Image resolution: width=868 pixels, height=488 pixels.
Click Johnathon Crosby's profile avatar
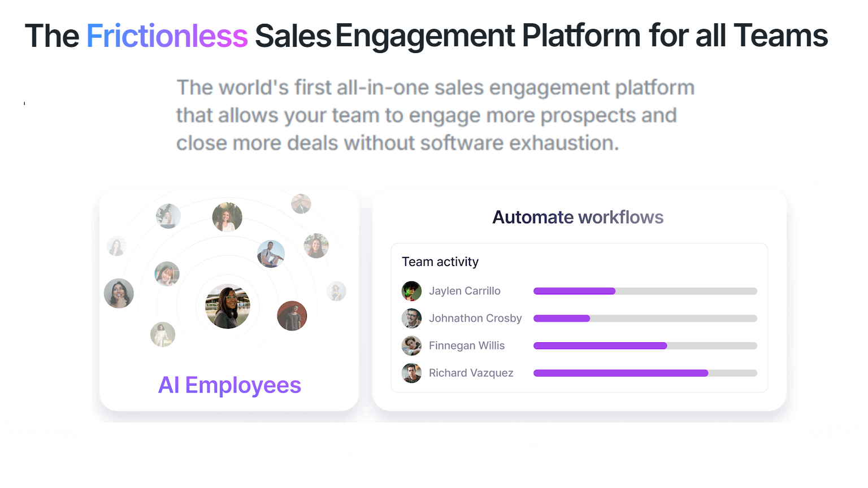(x=411, y=319)
